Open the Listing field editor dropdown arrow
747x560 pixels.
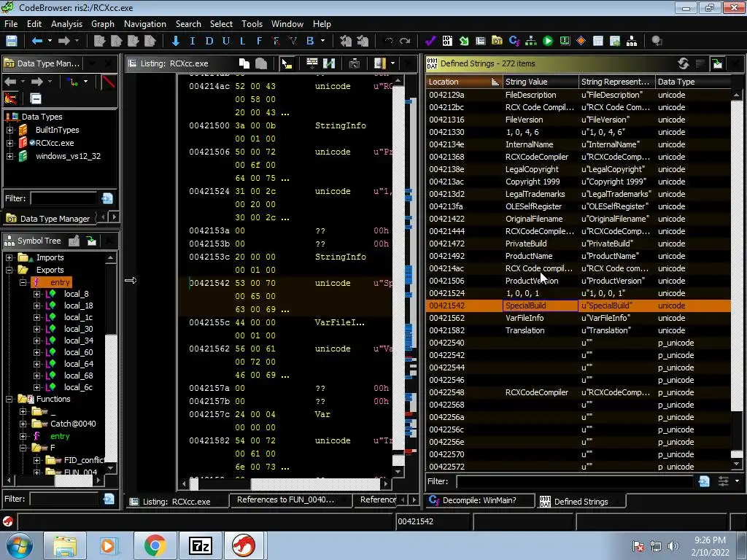(x=392, y=63)
